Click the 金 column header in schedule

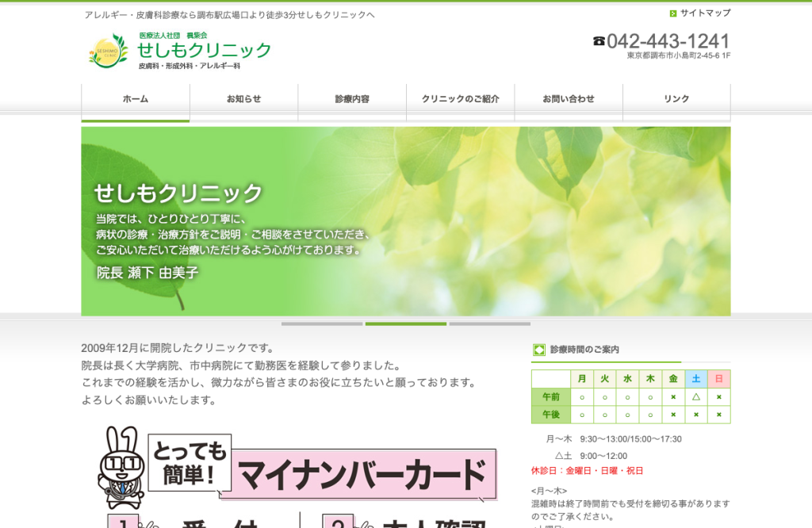pos(673,379)
